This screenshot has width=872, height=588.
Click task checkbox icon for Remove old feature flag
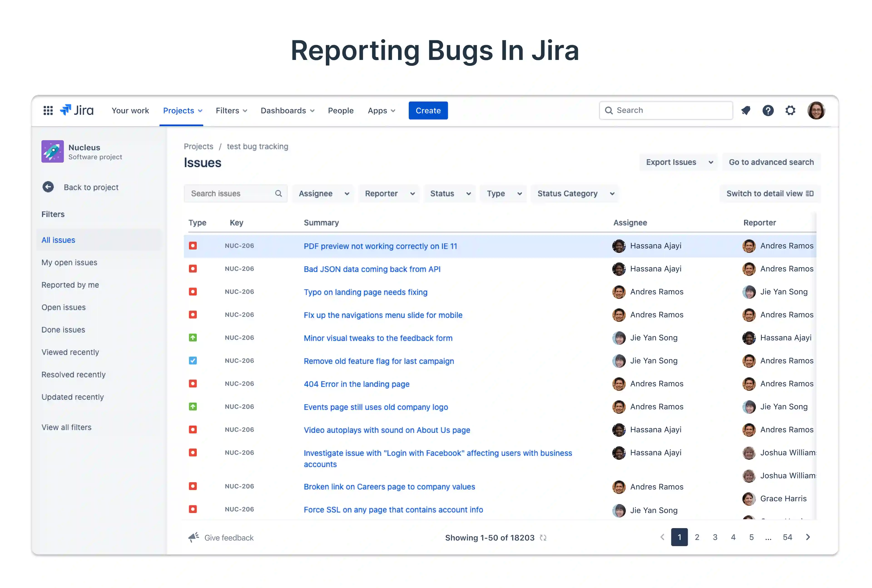(193, 360)
